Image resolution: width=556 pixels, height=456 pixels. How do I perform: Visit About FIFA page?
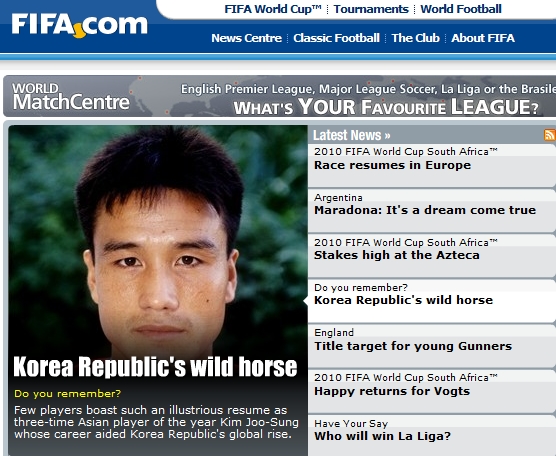point(483,38)
